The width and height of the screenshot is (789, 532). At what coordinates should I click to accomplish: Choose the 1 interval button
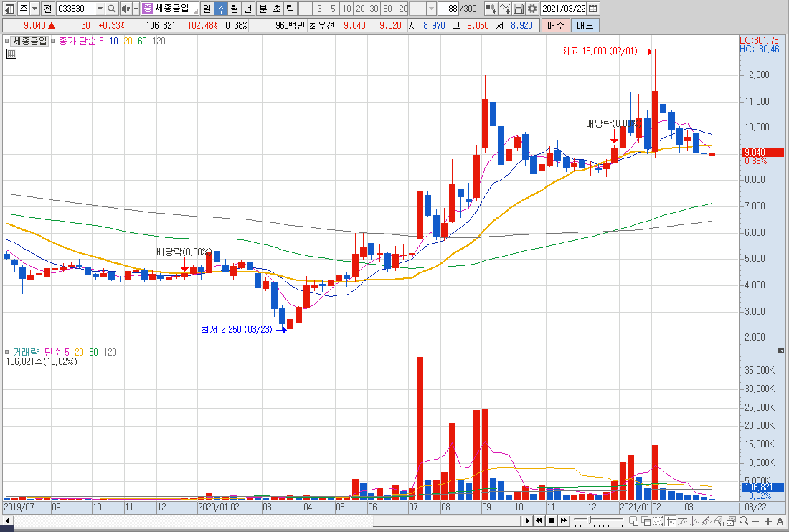click(306, 9)
